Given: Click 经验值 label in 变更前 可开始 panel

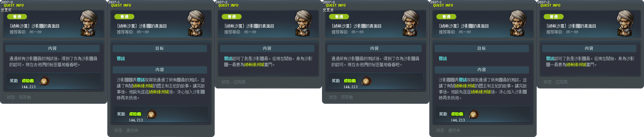Looking at the screenshot, I should [28, 81].
